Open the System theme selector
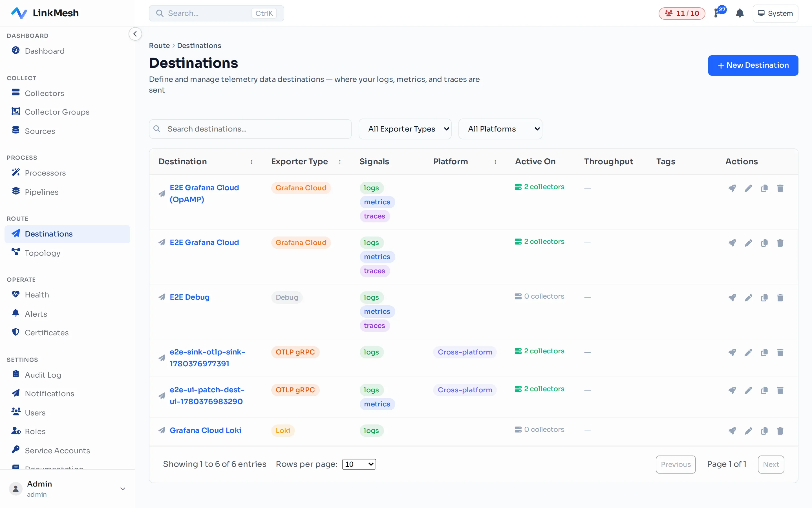The width and height of the screenshot is (812, 508). [775, 14]
